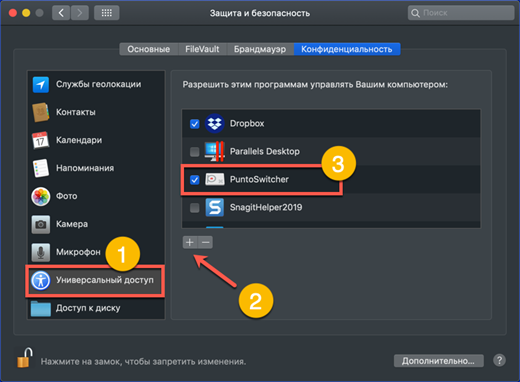Open the Доступ к диску category

click(x=96, y=308)
